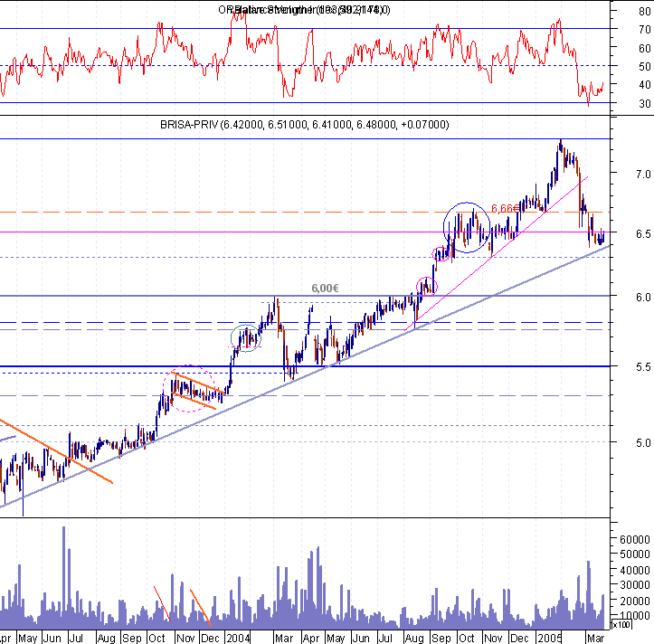Select the descending orange trendline near mid-2003

pyautogui.click(x=56, y=451)
